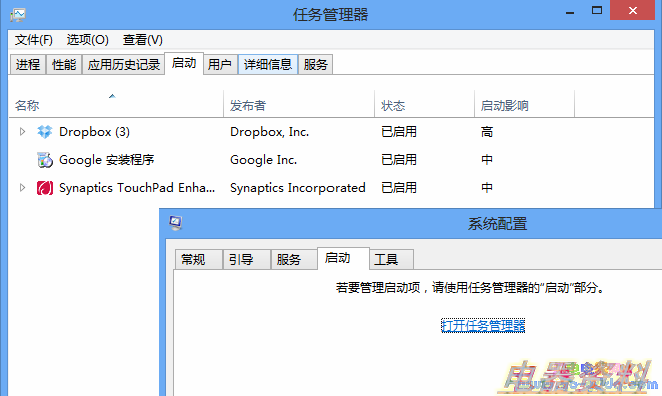The image size is (662, 396).
Task: Click the red Synaptics TouchPad icon
Action: (x=45, y=188)
